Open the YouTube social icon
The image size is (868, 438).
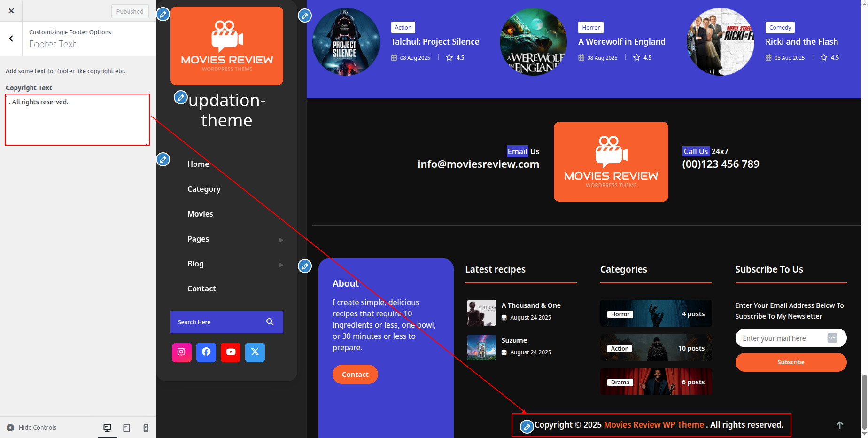(231, 352)
